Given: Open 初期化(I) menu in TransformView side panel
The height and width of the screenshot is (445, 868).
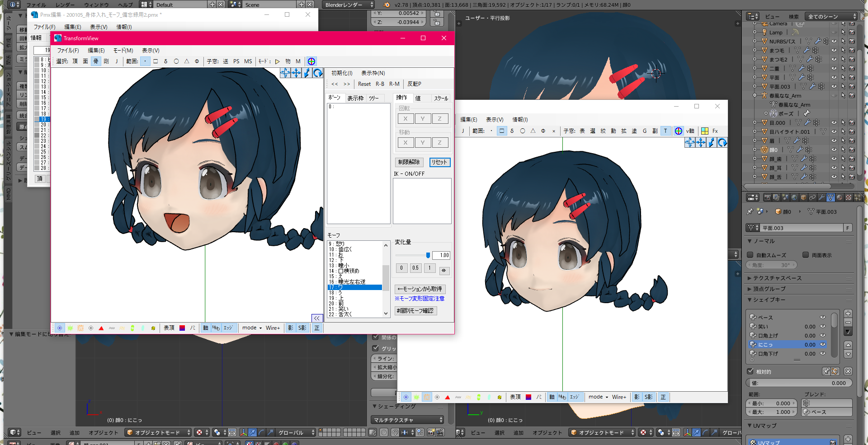Looking at the screenshot, I should 342,73.
